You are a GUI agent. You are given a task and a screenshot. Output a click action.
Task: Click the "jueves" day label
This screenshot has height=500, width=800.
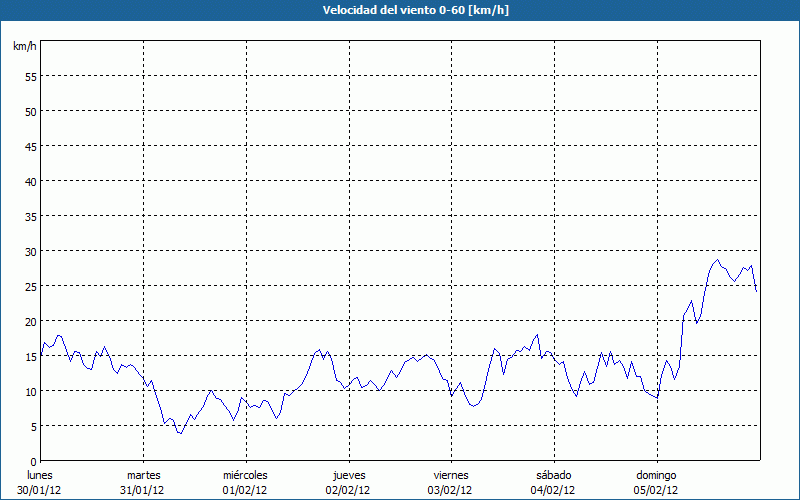(x=348, y=475)
